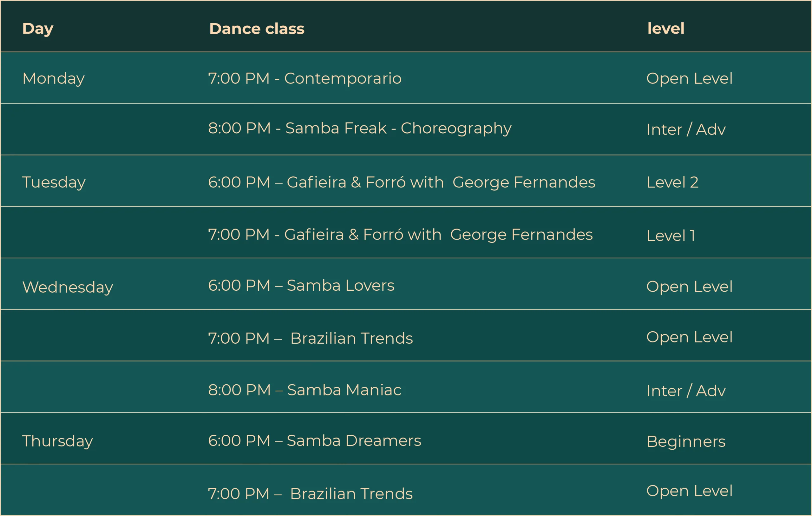Click the Day column header
The height and width of the screenshot is (516, 812).
pos(38,29)
